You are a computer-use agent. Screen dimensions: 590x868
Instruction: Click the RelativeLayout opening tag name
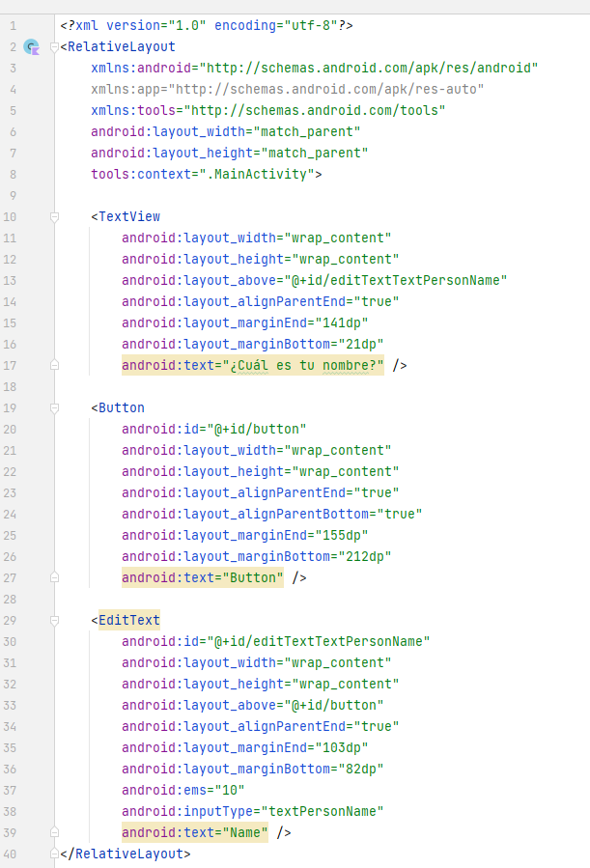coord(122,47)
